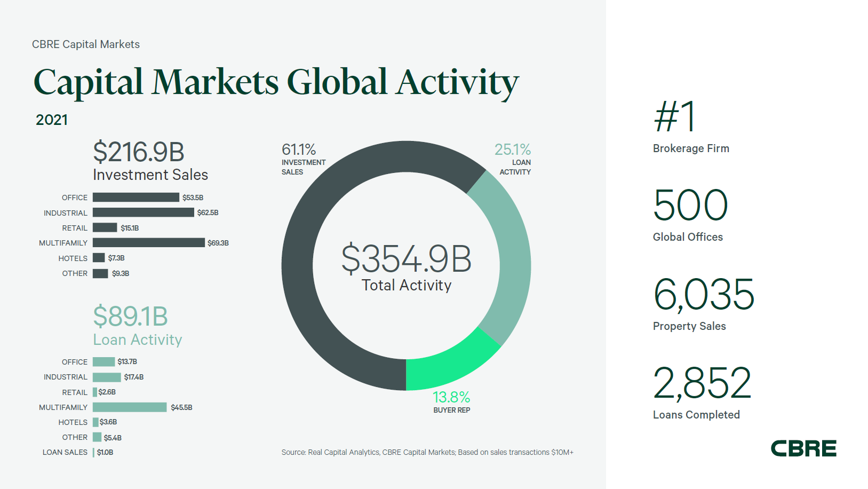
Task: Select the source citation footnote
Action: [x=427, y=452]
